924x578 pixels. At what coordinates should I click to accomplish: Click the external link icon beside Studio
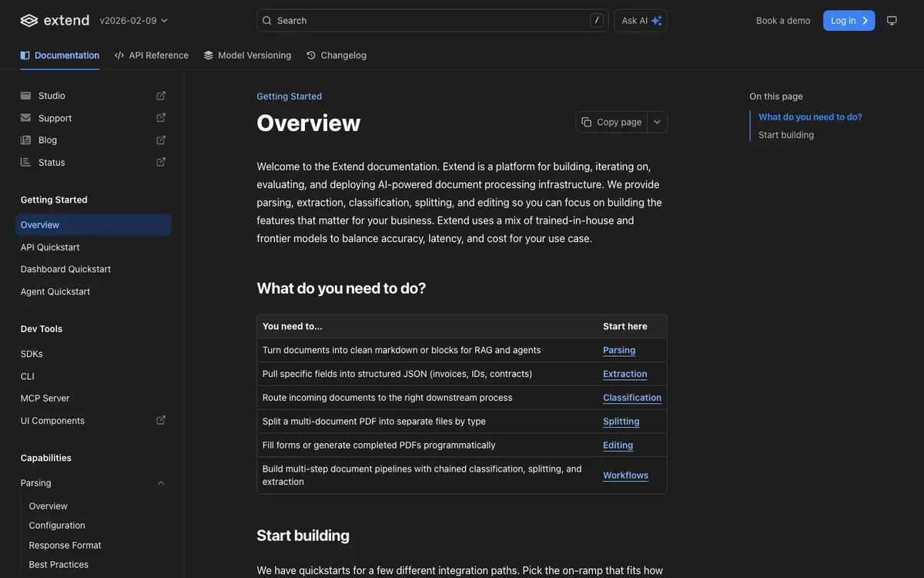[x=161, y=96]
